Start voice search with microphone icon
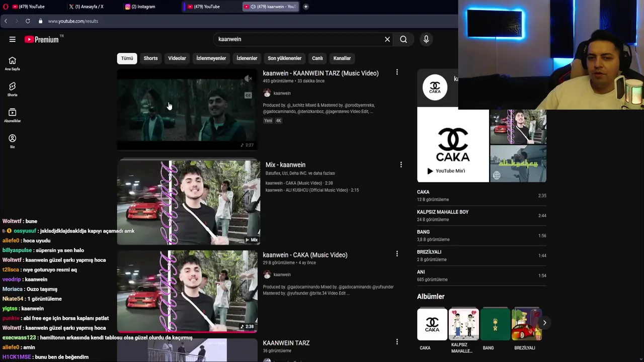Screen dimensions: 644x362 (x=426, y=39)
